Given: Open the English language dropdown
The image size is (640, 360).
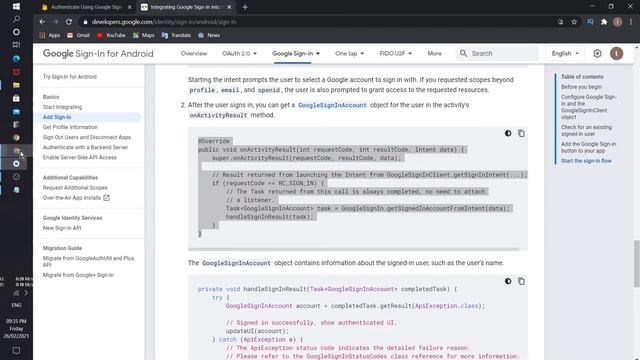Looking at the screenshot, I should 565,53.
